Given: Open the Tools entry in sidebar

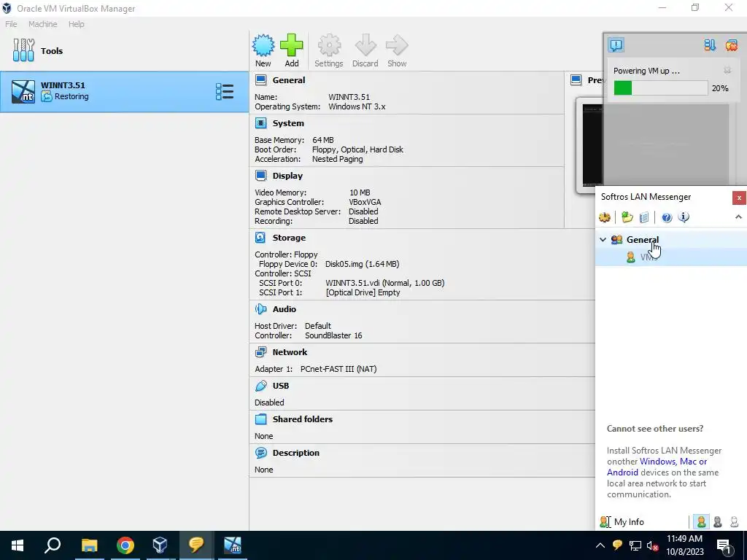Looking at the screenshot, I should tap(38, 50).
